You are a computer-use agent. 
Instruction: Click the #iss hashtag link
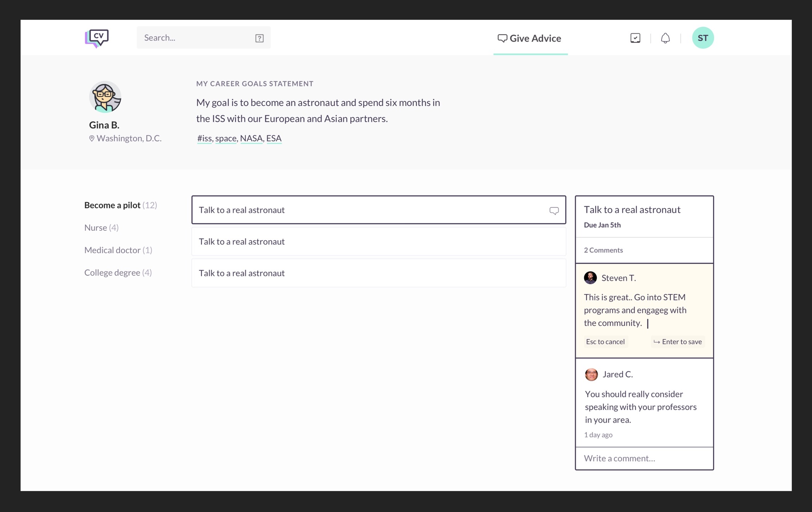pyautogui.click(x=204, y=138)
